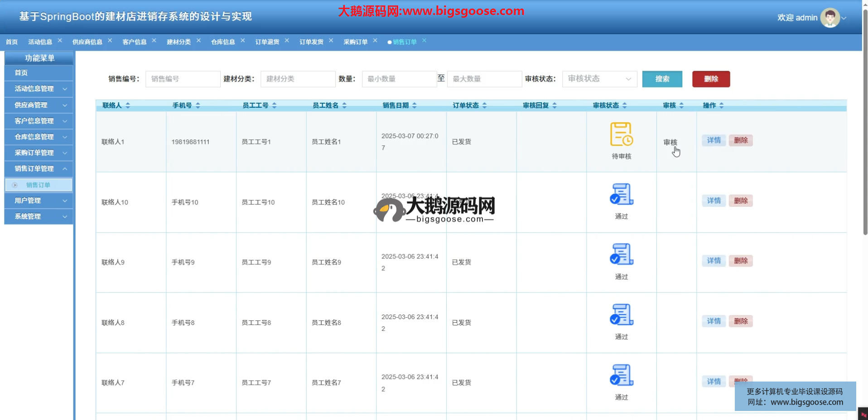Click the pending review icon for 联络人1
This screenshot has width=868, height=420.
click(621, 134)
